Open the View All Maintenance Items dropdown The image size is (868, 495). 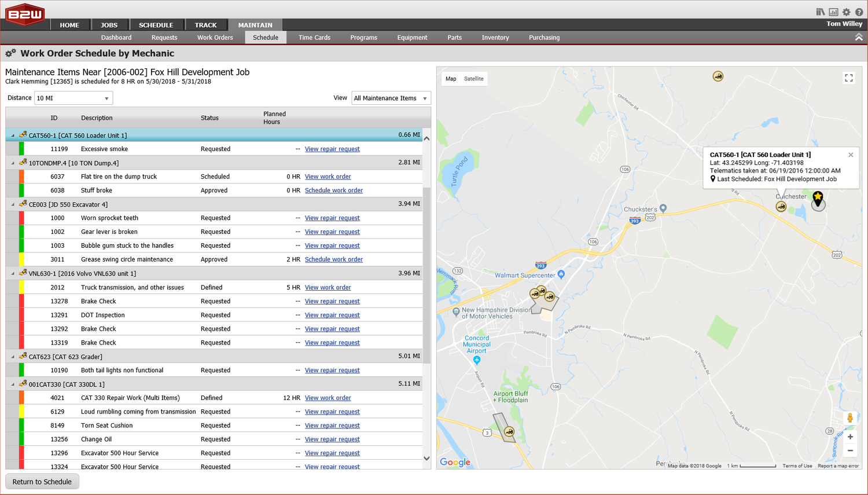[391, 98]
